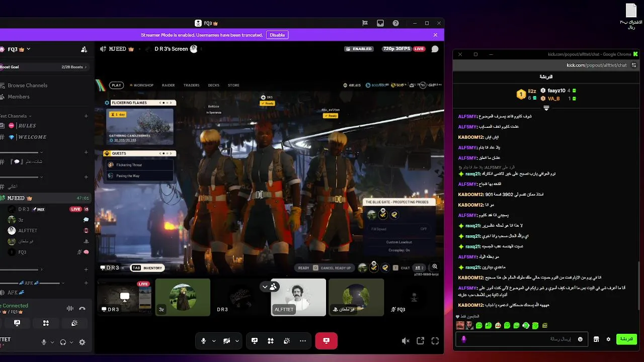Open more options ellipsis in the call bar

tap(302, 341)
